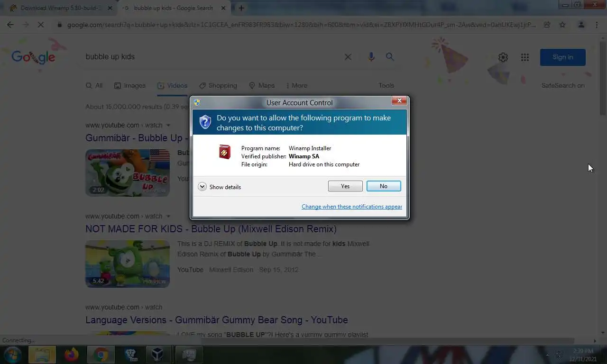This screenshot has height=364, width=607.
Task: Click the Chrome taskbar icon
Action: coord(101,355)
